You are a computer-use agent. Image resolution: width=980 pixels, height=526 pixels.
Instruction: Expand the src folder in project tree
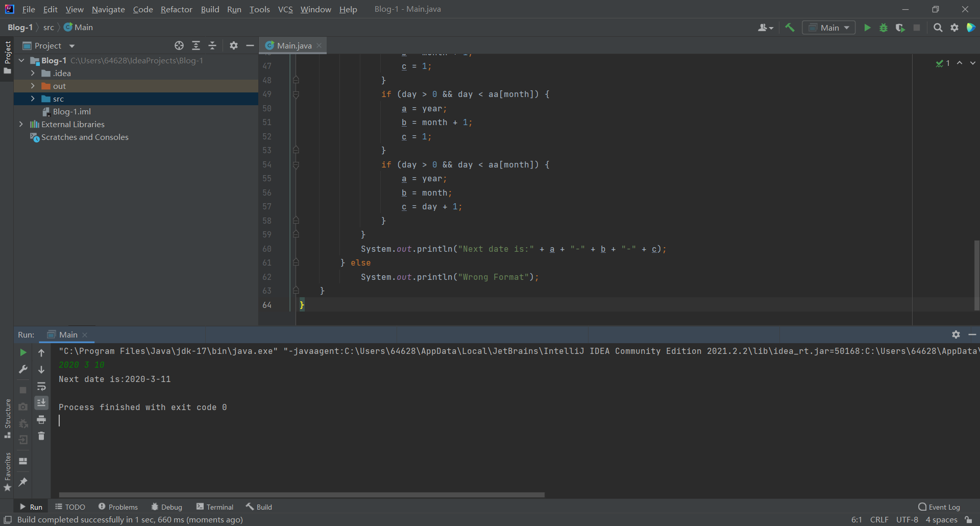click(33, 99)
